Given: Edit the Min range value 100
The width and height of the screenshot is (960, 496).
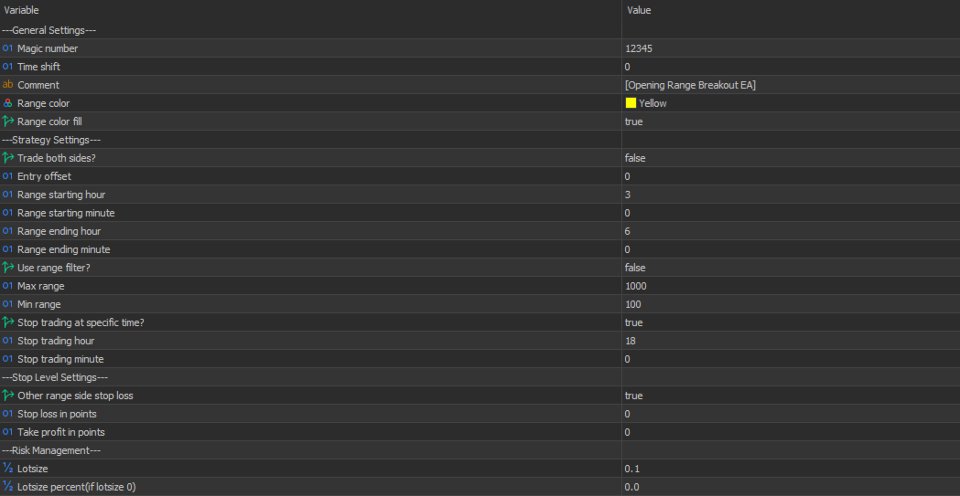Looking at the screenshot, I should pos(633,304).
